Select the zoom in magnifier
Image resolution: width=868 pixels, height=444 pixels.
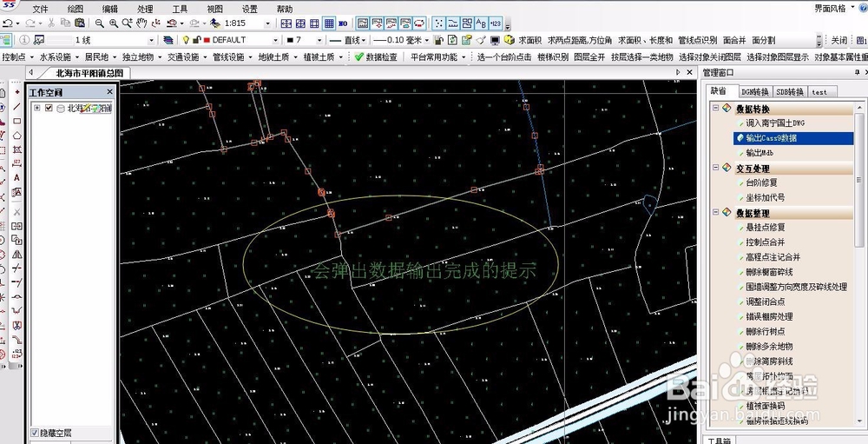(114, 23)
